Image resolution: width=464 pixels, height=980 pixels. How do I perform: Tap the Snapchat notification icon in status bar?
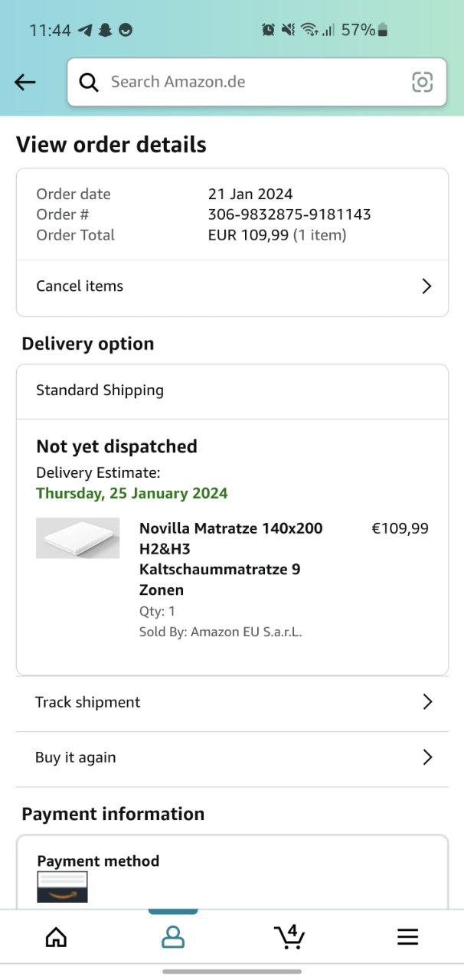(x=105, y=31)
